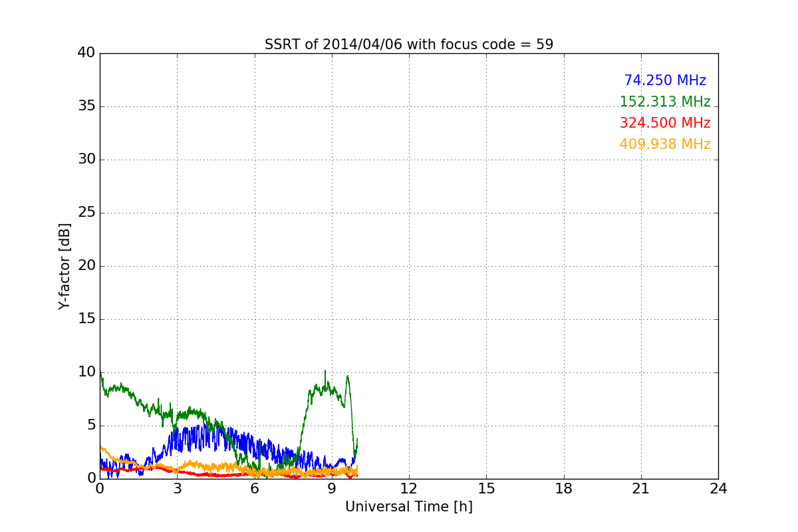Viewport: 798px width, 532px height.
Task: Click the y-axis tick label '20'
Action: 86,266
